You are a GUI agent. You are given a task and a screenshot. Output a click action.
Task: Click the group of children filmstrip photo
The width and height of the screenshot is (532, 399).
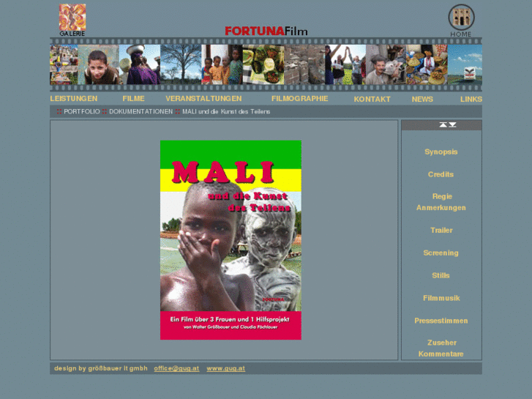(222, 64)
